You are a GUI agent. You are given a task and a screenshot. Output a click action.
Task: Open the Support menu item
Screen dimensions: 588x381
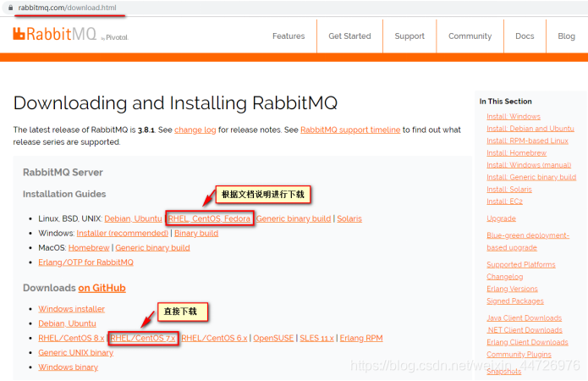[409, 36]
